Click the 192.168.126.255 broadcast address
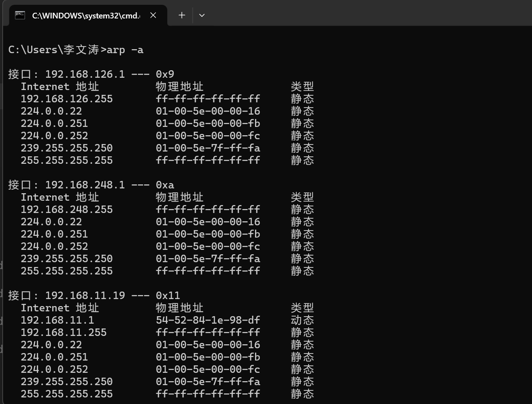Viewport: 532px width, 404px height. click(66, 99)
